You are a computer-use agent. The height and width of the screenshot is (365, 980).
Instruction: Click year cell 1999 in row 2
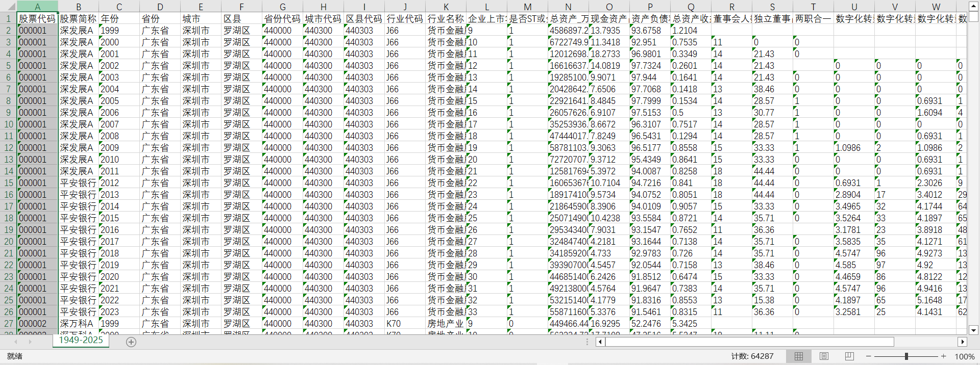point(119,30)
